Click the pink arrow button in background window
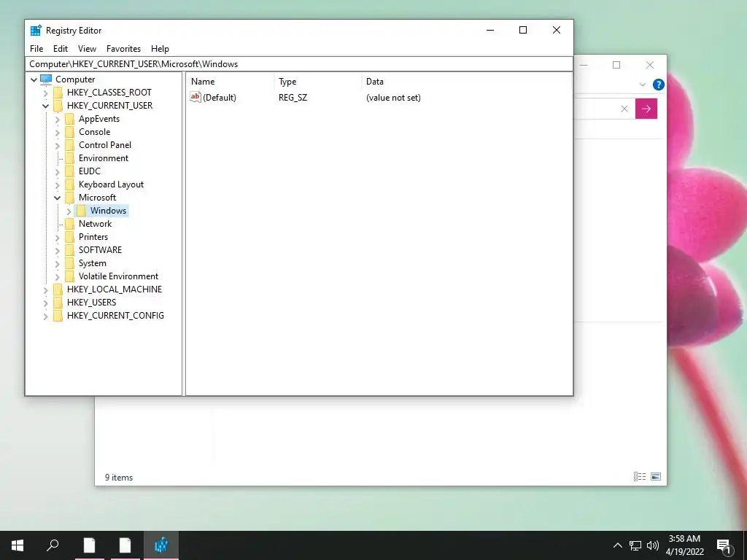The width and height of the screenshot is (747, 560). (x=646, y=109)
